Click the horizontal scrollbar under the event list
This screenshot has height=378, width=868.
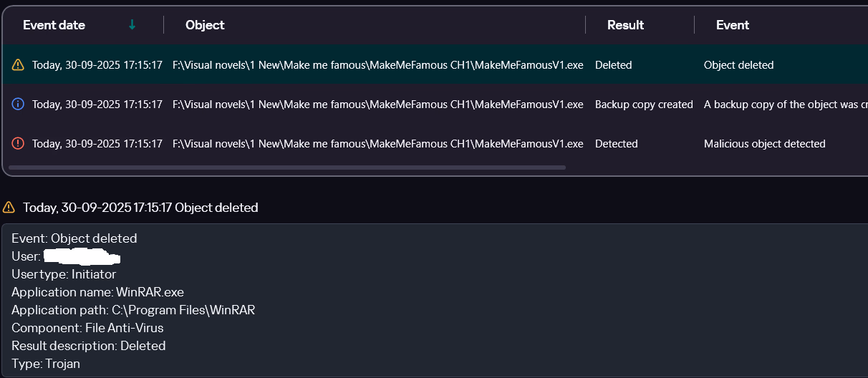(x=286, y=168)
